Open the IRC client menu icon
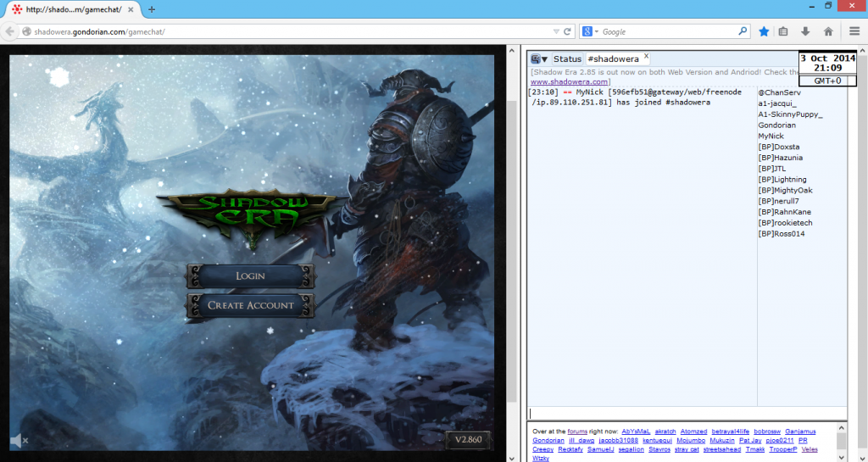868x462 pixels. pyautogui.click(x=538, y=58)
